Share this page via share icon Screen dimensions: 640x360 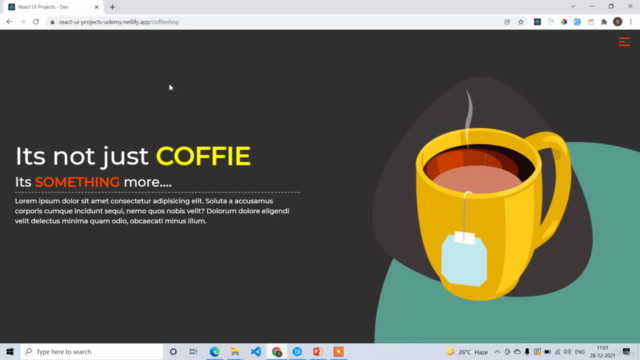pyautogui.click(x=507, y=22)
